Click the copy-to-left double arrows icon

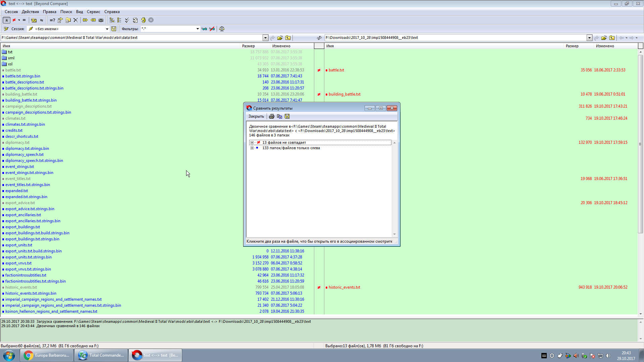coord(93,20)
